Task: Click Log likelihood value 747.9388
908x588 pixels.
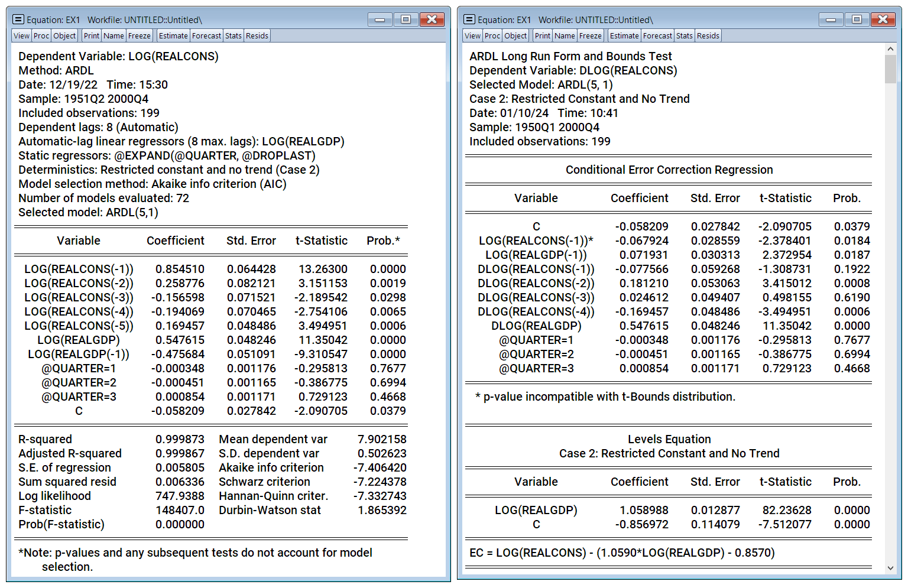Action: pyautogui.click(x=180, y=496)
